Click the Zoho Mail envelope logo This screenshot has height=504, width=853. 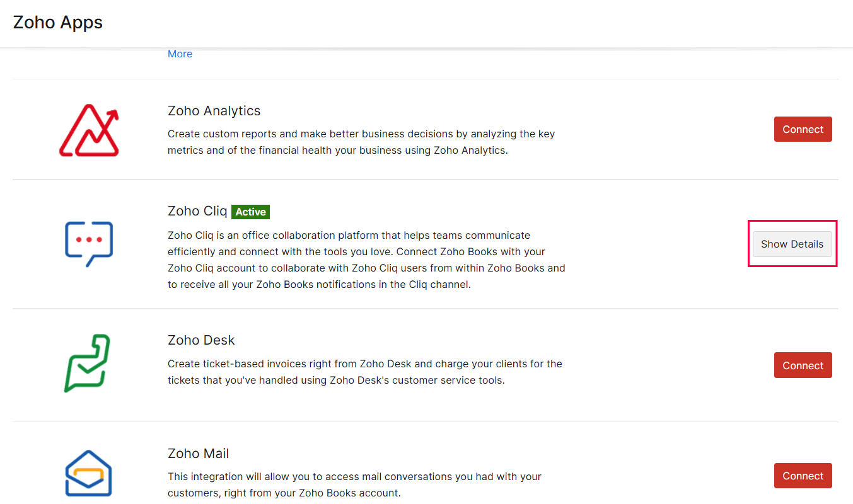pyautogui.click(x=89, y=473)
